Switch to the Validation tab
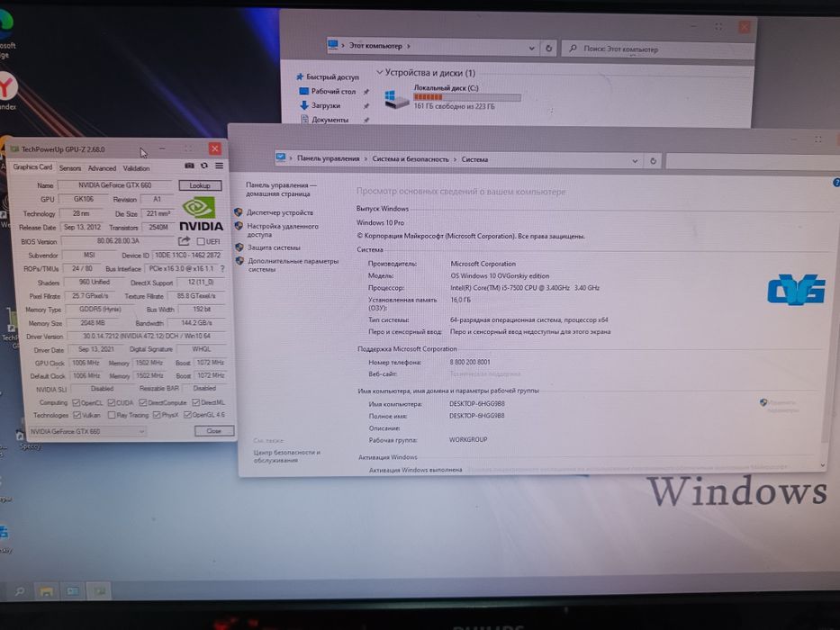 [136, 168]
